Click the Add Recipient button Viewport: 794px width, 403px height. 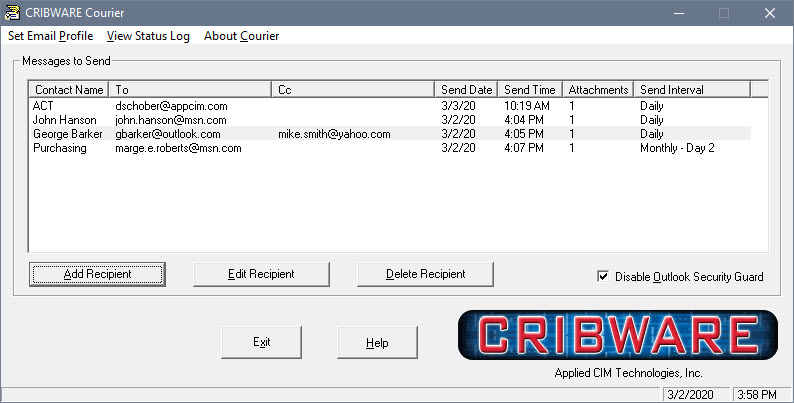coord(97,274)
